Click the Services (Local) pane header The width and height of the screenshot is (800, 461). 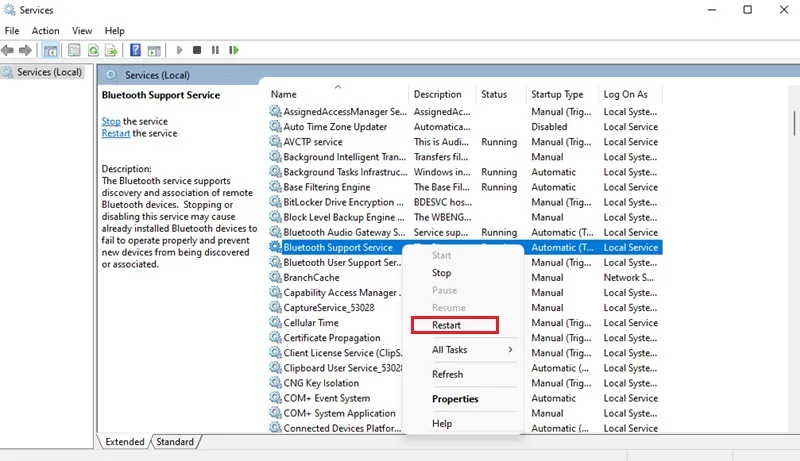pos(157,75)
